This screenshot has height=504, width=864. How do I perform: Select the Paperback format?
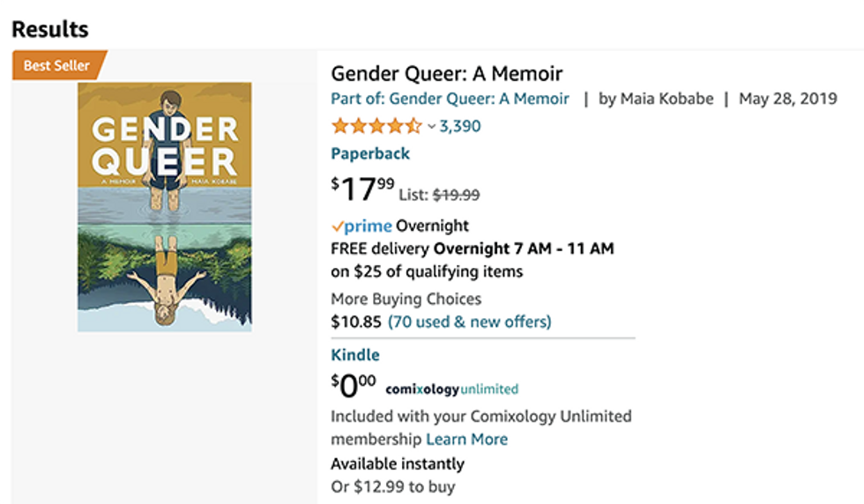tap(369, 153)
